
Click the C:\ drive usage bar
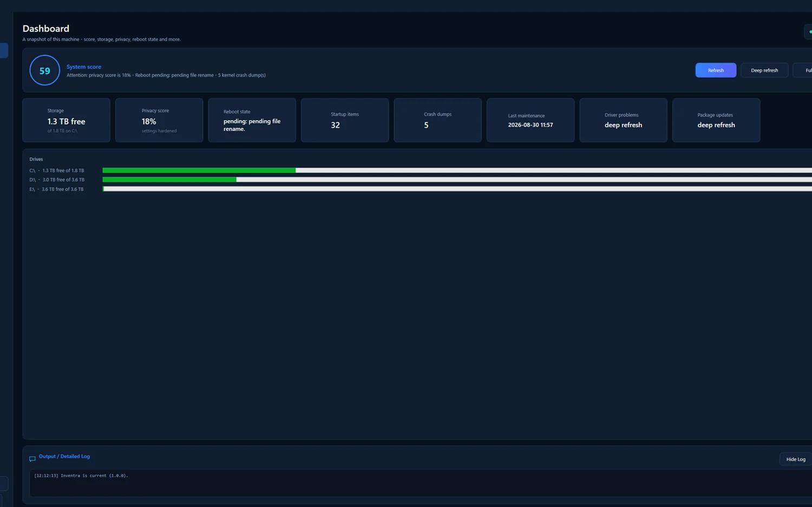pyautogui.click(x=457, y=170)
